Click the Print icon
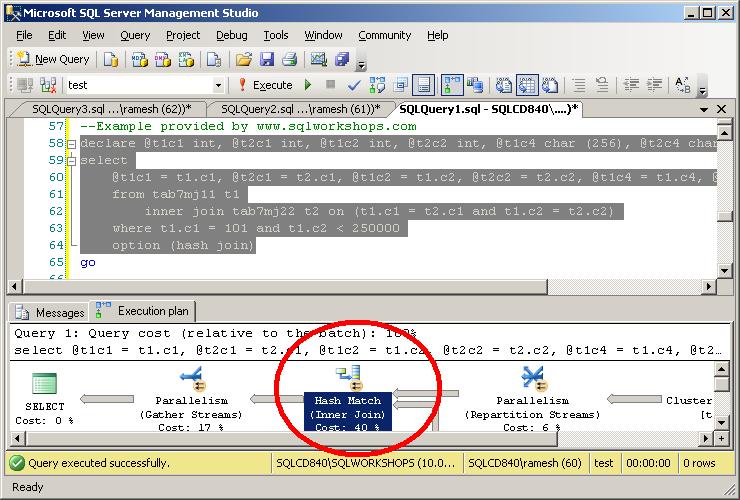740x500 pixels. (289, 59)
